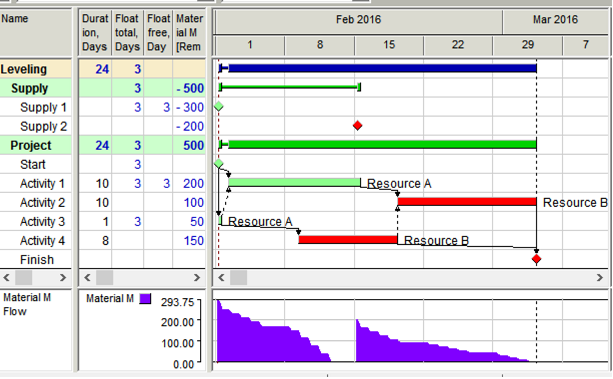Click the Material M column header
Image resolution: width=613 pixels, height=379 pixels.
tap(189, 33)
